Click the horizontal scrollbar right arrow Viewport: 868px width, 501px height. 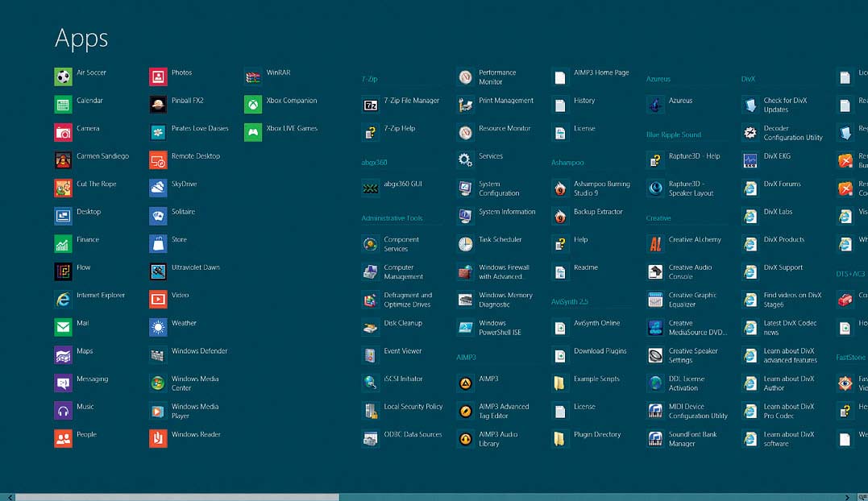(x=848, y=497)
